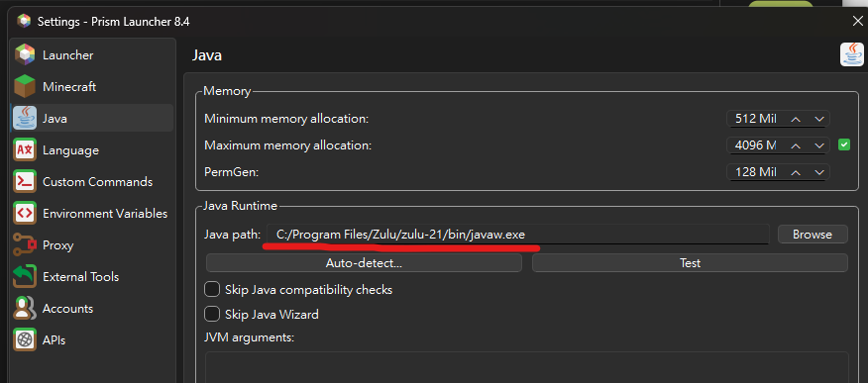Viewport: 868px width, 383px height.
Task: Click the Test button
Action: pyautogui.click(x=690, y=263)
